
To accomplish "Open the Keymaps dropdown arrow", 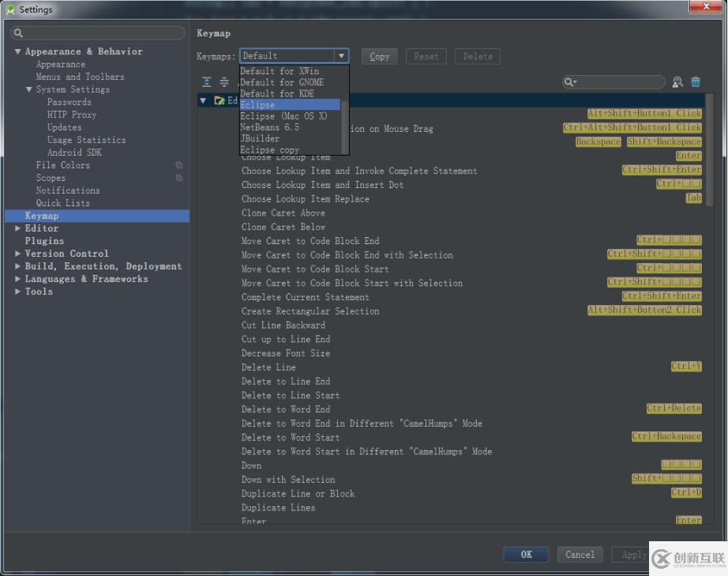I will click(x=340, y=55).
